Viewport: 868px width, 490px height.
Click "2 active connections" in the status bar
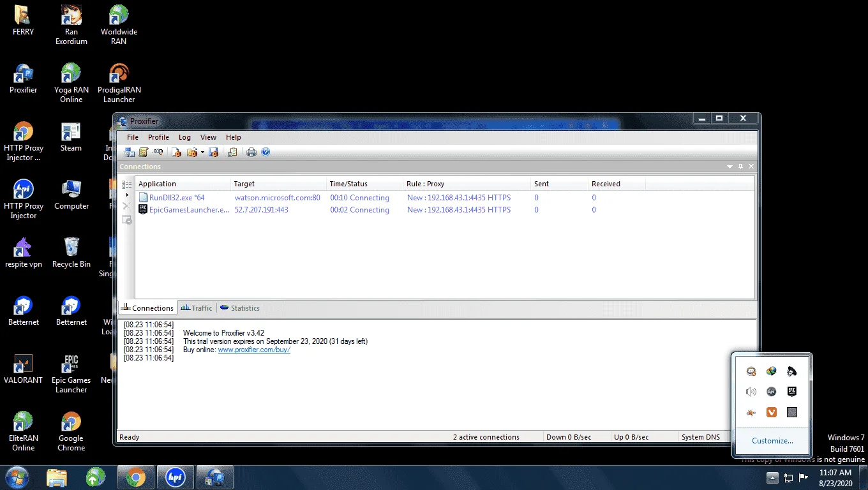coord(486,437)
